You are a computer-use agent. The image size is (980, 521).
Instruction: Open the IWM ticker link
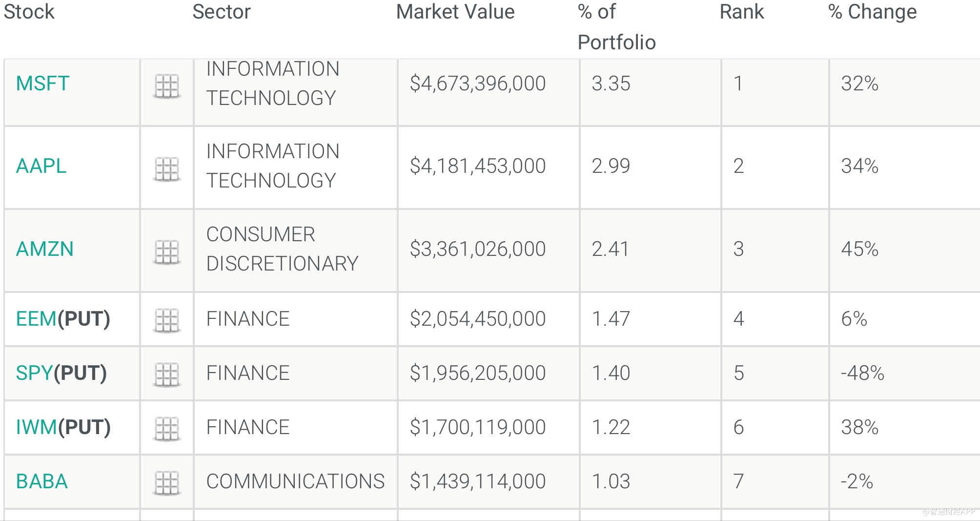(37, 427)
